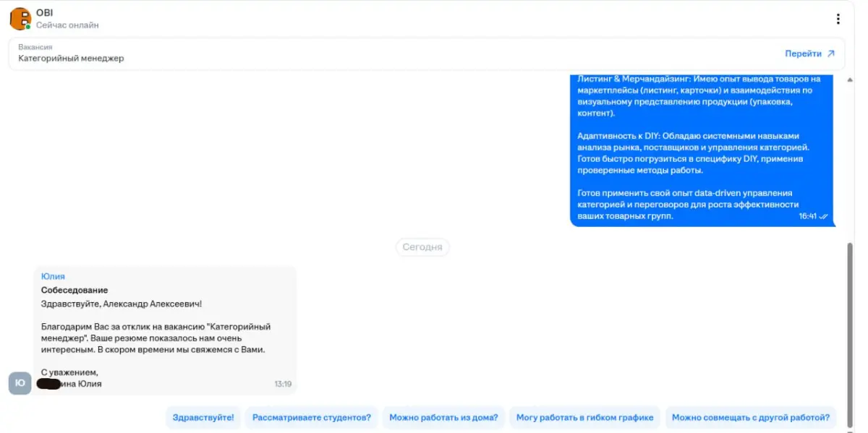Select the Здравствуйте! quick reply

[x=203, y=417]
